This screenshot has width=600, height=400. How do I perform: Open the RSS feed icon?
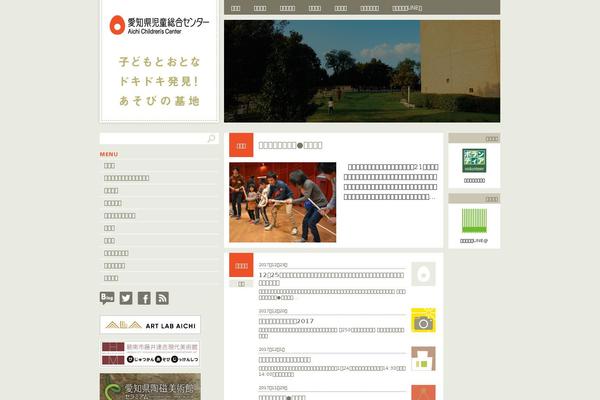162,298
